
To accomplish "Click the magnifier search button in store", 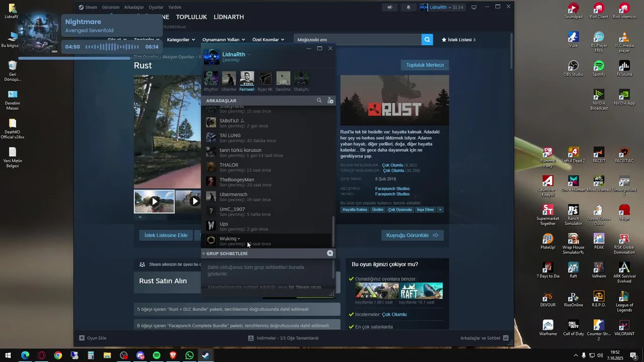I will 427,40.
